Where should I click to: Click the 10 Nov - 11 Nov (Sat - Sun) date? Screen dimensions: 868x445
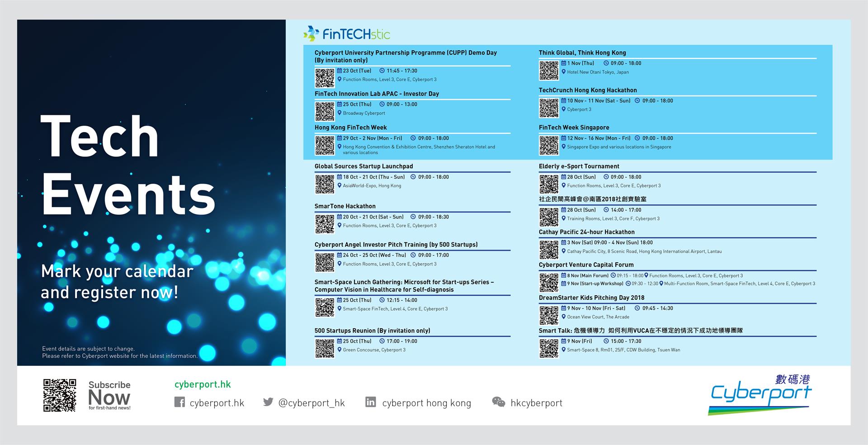599,101
